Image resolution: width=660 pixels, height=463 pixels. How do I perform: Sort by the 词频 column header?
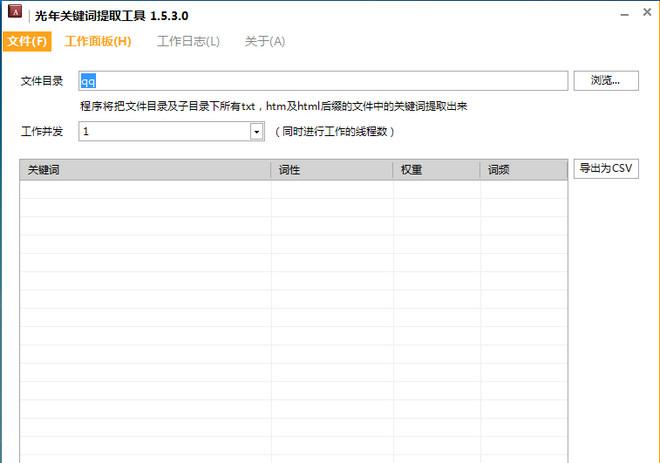[x=523, y=170]
